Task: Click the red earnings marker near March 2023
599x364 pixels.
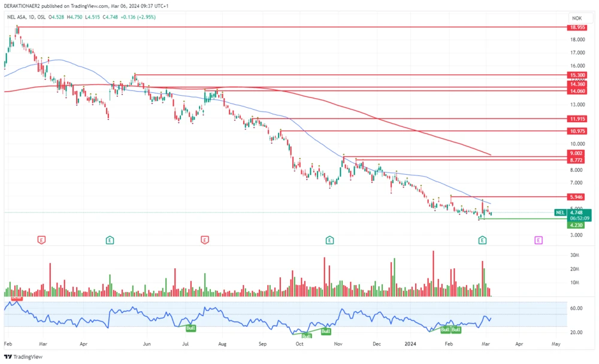Action: point(41,240)
